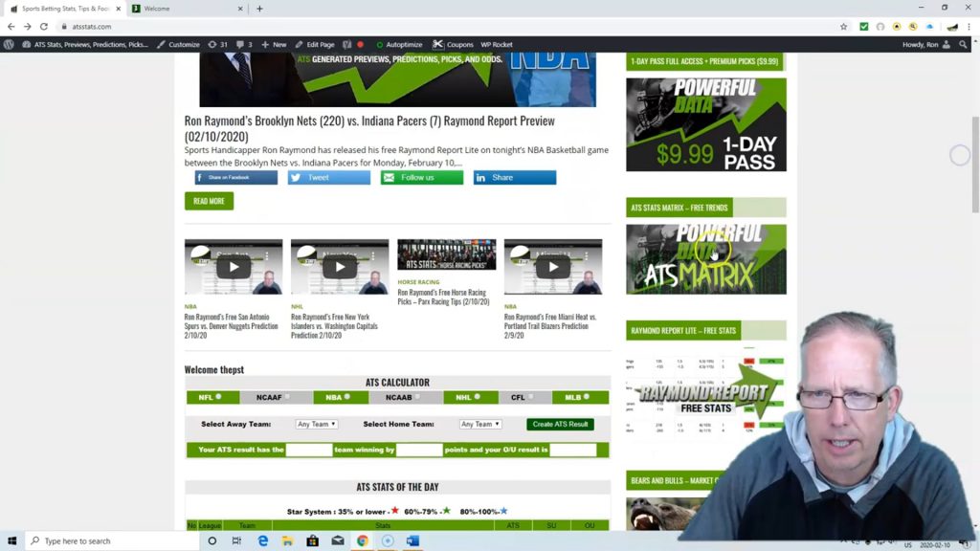Launch Microsoft Edge from the taskbar
Screen dimensions: 980x551
click(262, 540)
